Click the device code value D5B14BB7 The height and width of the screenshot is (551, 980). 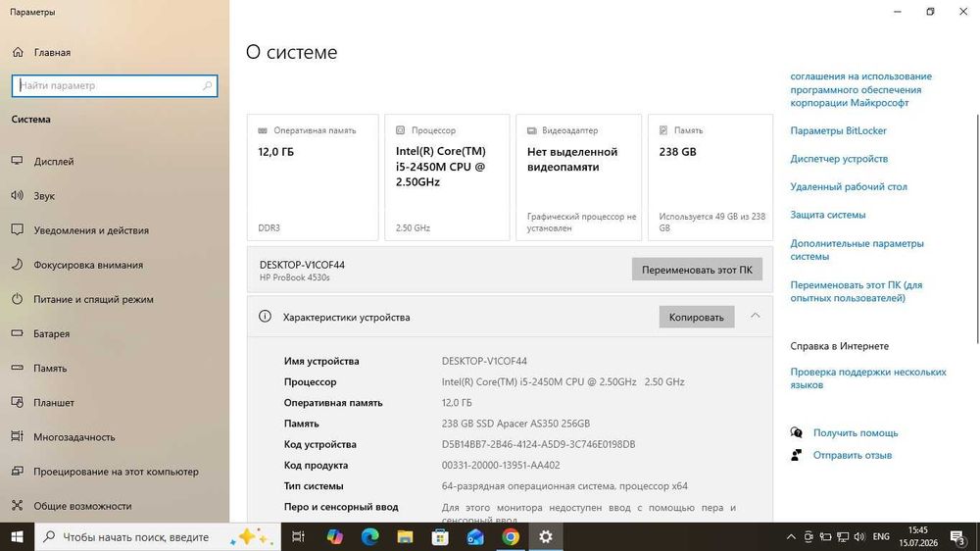click(538, 444)
